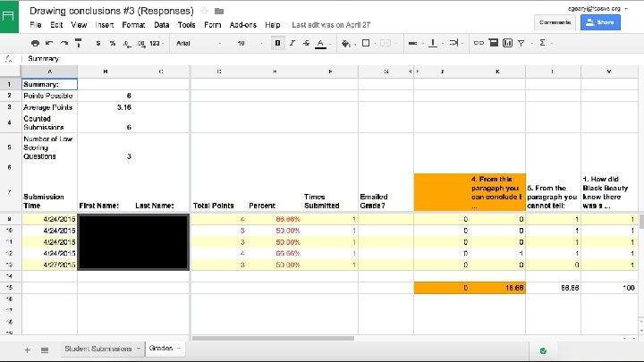This screenshot has width=644, height=362.
Task: Open the Data menu
Action: [161, 25]
